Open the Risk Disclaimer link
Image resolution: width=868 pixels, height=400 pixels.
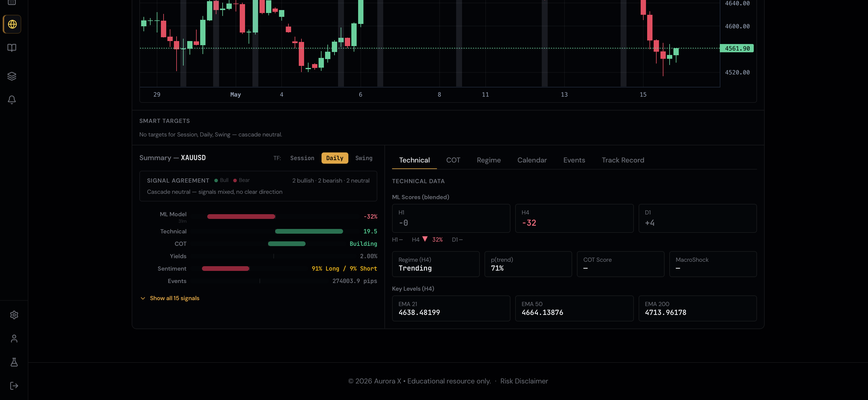524,381
